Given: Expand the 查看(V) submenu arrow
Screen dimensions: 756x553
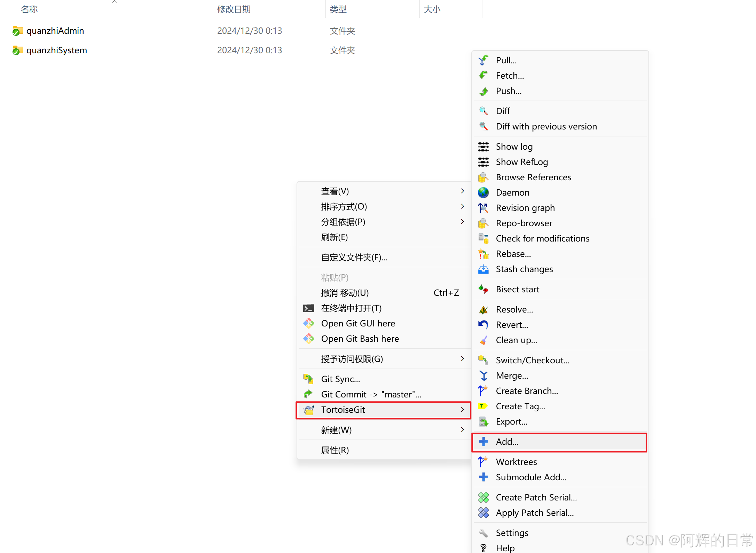Looking at the screenshot, I should 462,191.
